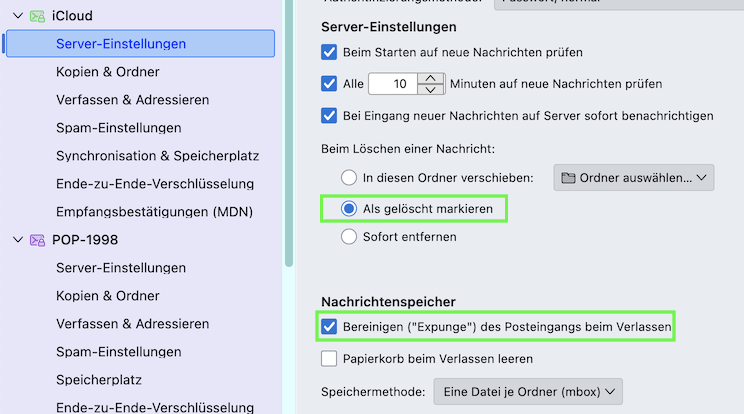Screen dimensions: 744x414
Task: Open Speichermethode mbox dropdown
Action: point(528,391)
